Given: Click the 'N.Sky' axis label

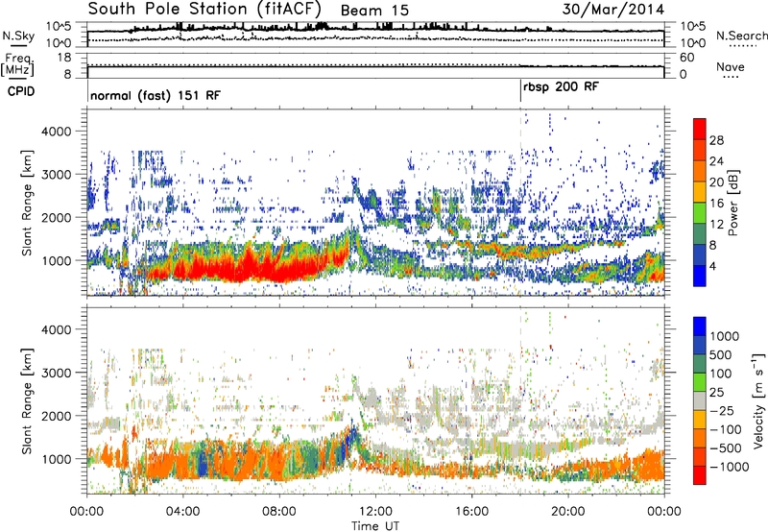Looking at the screenshot, I should (x=18, y=36).
